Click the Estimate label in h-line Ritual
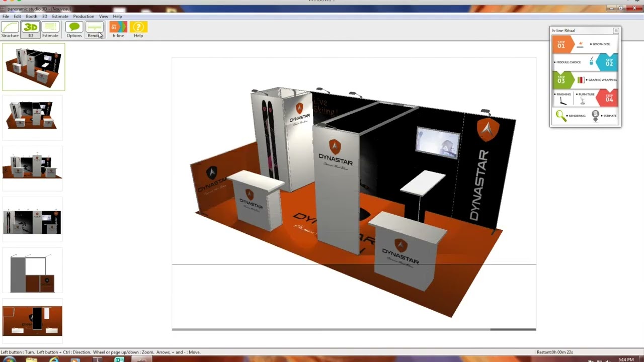 pyautogui.click(x=610, y=116)
